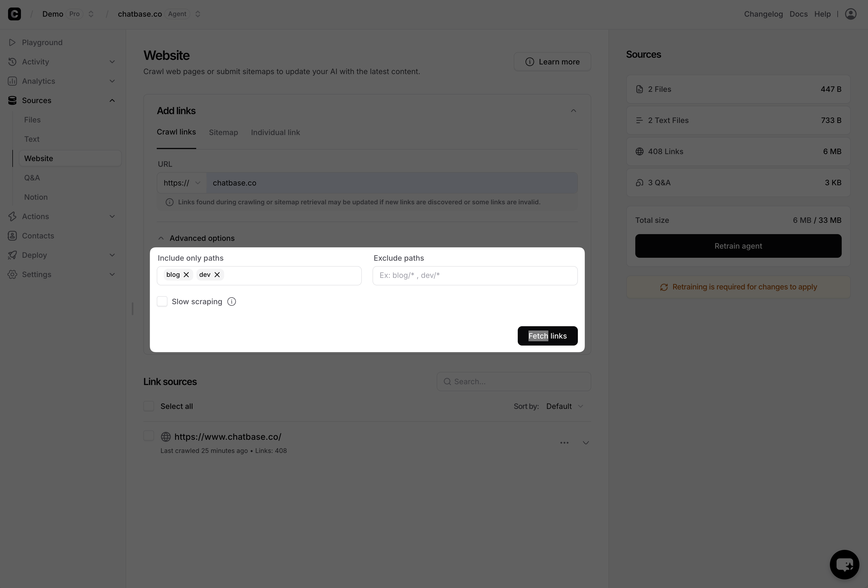Screen dimensions: 868x588
Task: Select the Deploy rocket icon
Action: click(x=12, y=255)
